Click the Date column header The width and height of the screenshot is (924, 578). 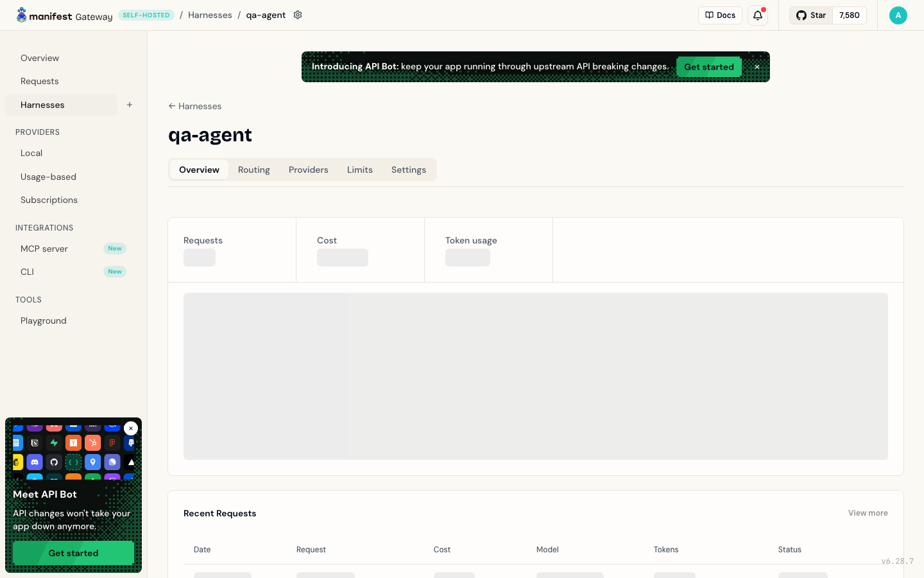coord(202,550)
